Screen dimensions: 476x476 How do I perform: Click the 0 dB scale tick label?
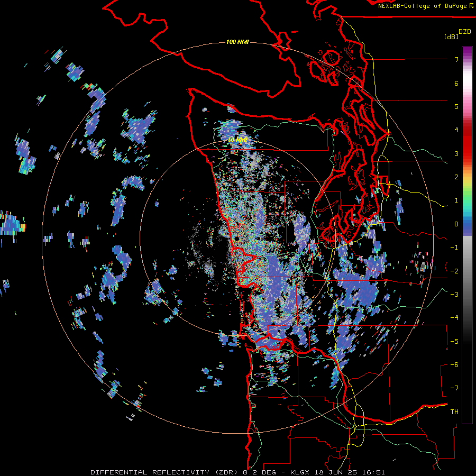coord(456,224)
